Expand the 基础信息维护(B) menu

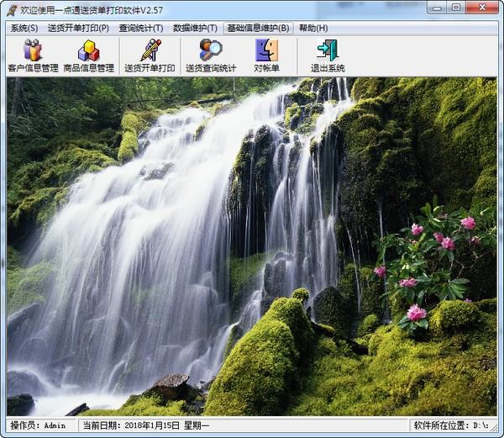[258, 28]
